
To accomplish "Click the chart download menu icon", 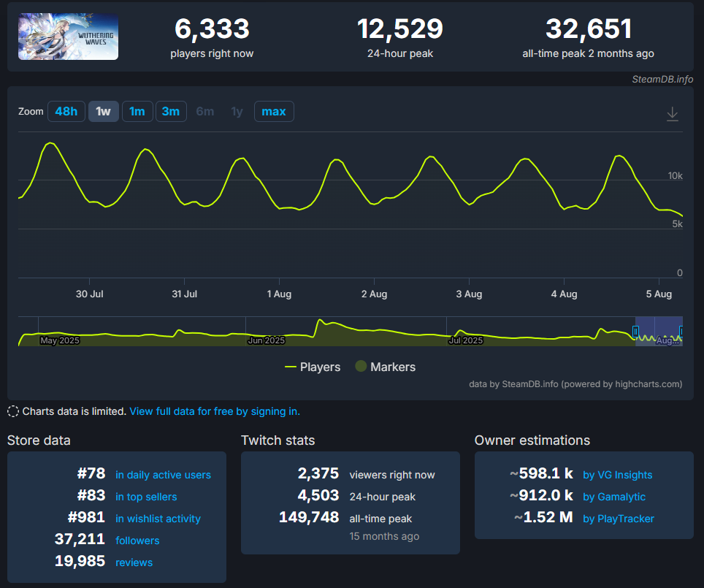I will [x=673, y=114].
